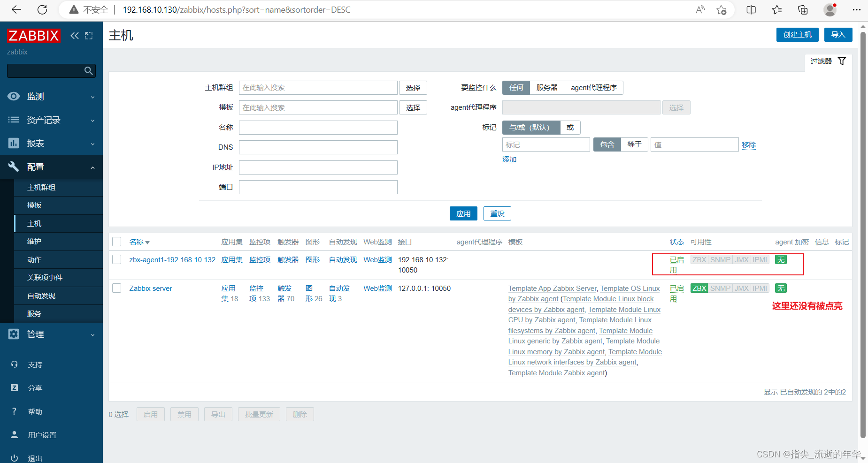Focus the IP地址 filter input field
Screen dimensions: 868x463
[x=318, y=167]
